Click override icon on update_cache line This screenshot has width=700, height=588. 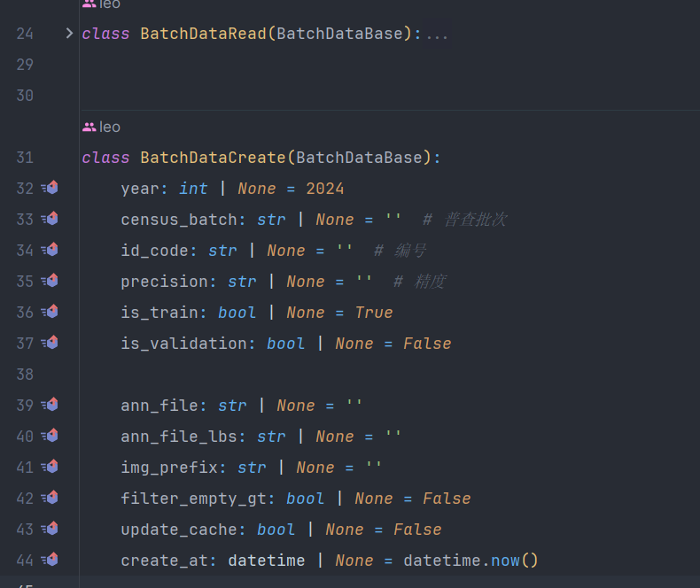(51, 529)
